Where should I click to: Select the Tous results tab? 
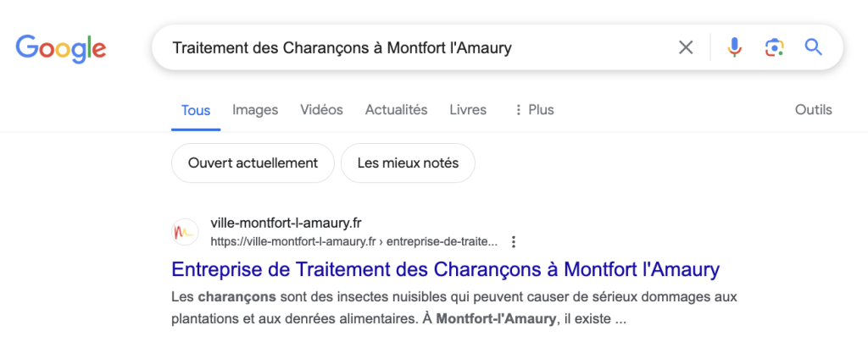point(196,111)
